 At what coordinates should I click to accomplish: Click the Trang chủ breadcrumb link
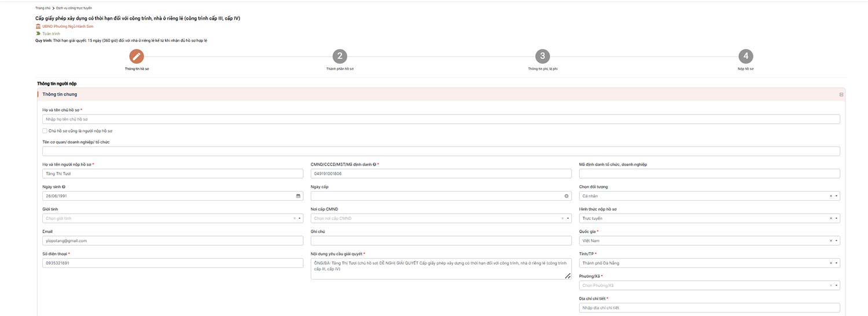[x=42, y=8]
